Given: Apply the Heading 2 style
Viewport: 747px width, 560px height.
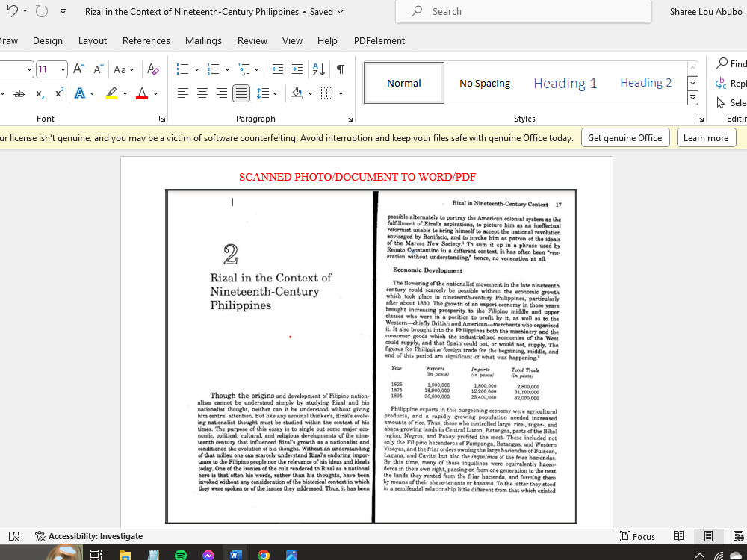Looking at the screenshot, I should (x=645, y=83).
